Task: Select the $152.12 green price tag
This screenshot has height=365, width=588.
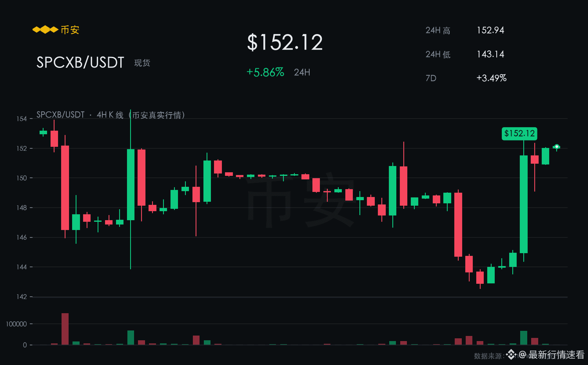Action: tap(519, 133)
